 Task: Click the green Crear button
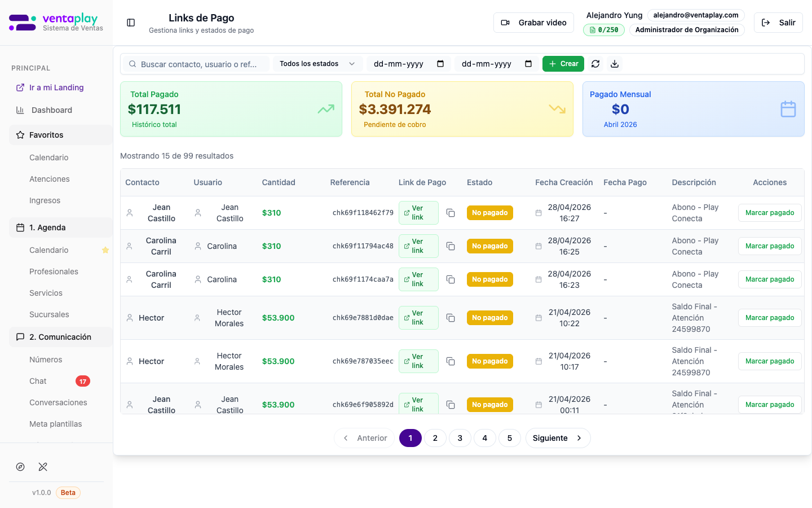[x=563, y=64]
